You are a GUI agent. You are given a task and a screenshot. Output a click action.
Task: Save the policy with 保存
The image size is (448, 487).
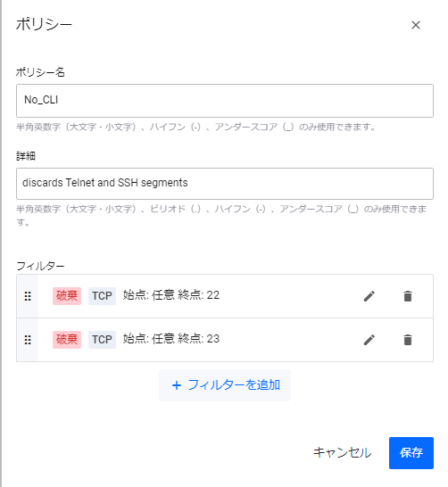click(x=411, y=453)
